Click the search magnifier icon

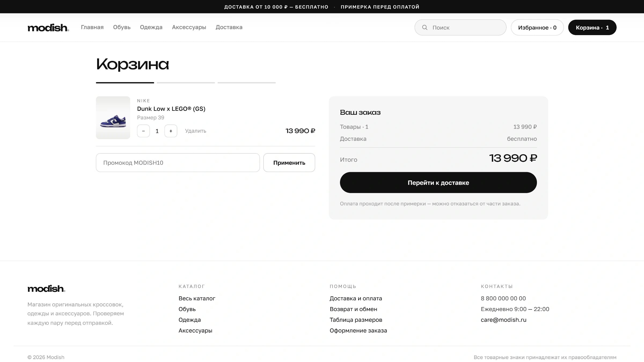point(425,27)
